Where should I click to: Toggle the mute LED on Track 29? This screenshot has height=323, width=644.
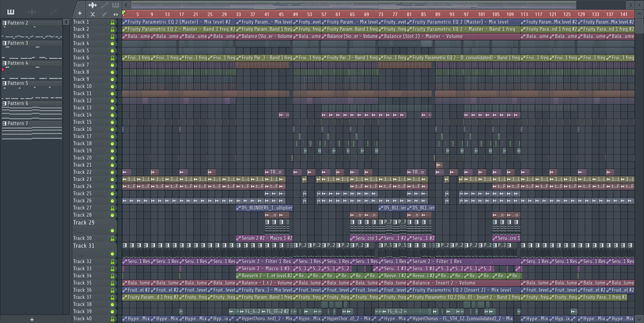pos(112,231)
